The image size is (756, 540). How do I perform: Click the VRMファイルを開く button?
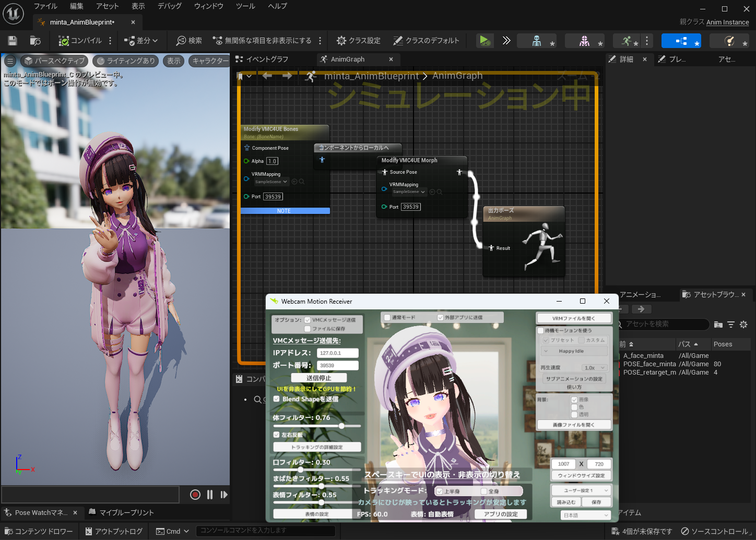tap(574, 318)
